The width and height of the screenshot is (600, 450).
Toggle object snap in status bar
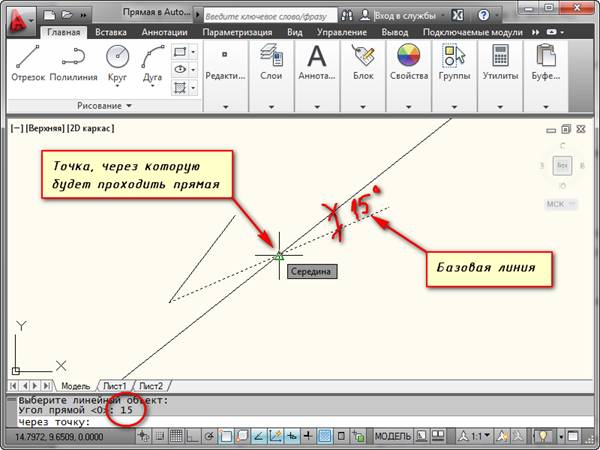tap(225, 436)
